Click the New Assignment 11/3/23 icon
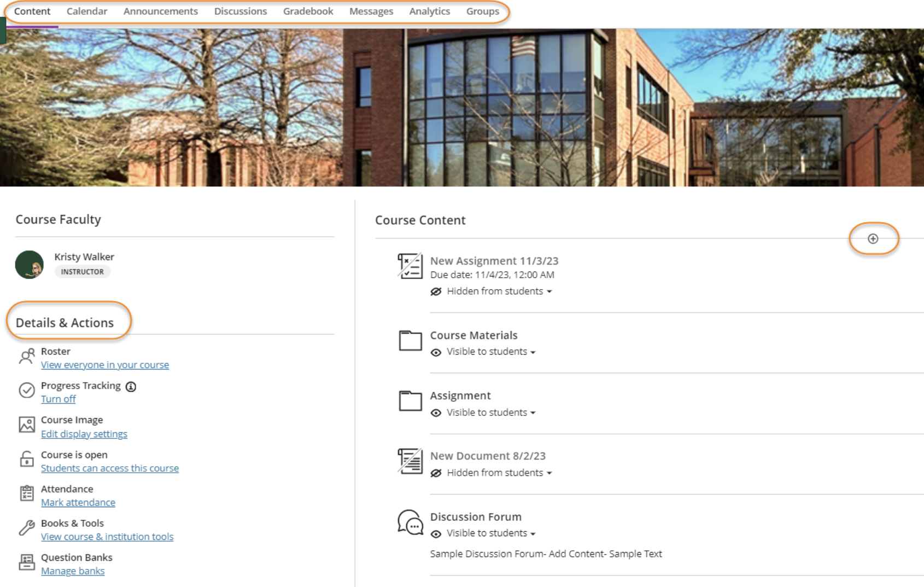The width and height of the screenshot is (924, 587). [x=410, y=266]
